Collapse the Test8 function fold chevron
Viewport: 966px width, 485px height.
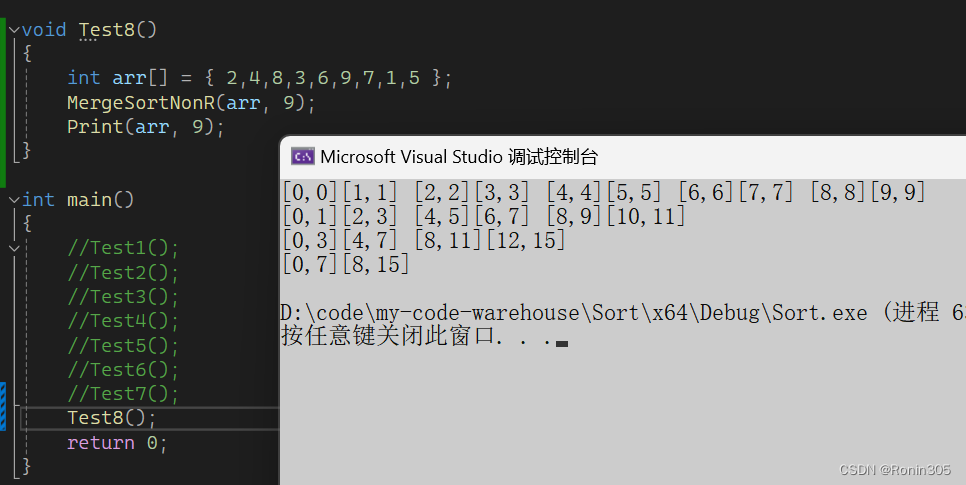click(14, 30)
